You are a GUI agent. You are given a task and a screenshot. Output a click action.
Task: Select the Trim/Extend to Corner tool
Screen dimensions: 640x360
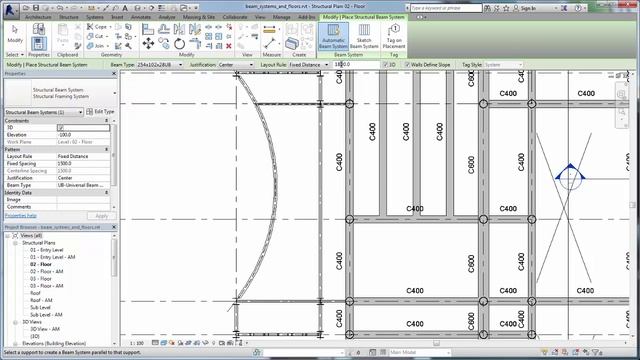[x=195, y=43]
